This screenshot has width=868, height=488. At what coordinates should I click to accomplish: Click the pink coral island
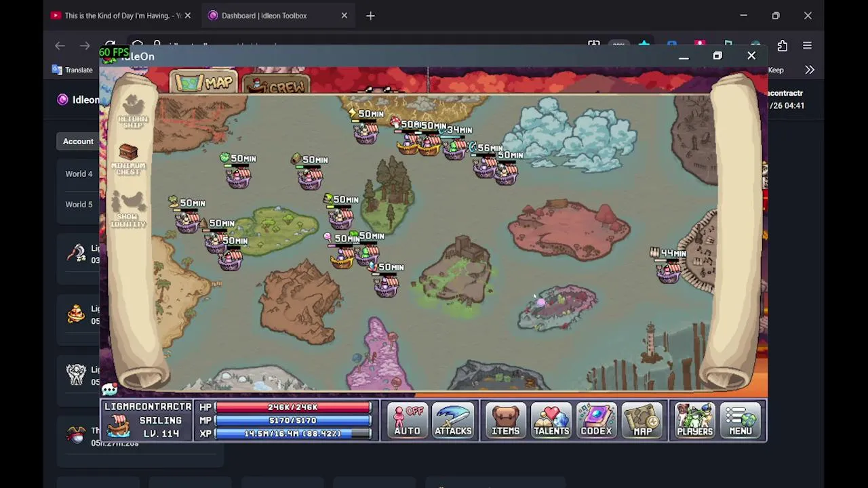point(378,356)
